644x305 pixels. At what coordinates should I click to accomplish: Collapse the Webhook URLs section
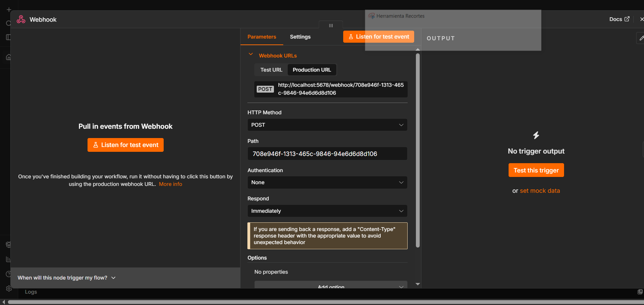coord(251,54)
